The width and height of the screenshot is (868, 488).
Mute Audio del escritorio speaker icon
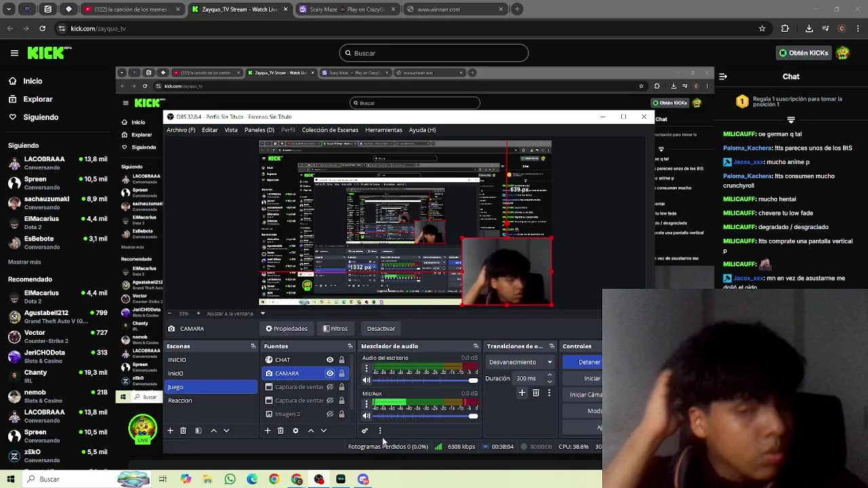coord(367,380)
